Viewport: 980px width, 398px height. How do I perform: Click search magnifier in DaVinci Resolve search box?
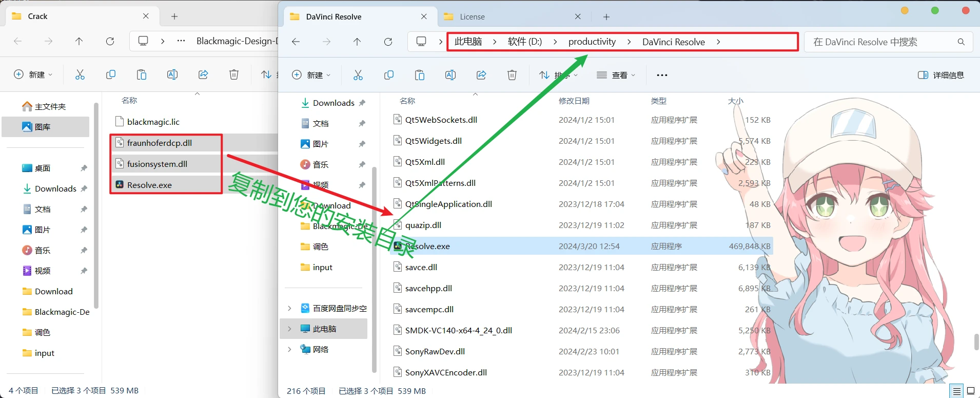[x=961, y=42]
